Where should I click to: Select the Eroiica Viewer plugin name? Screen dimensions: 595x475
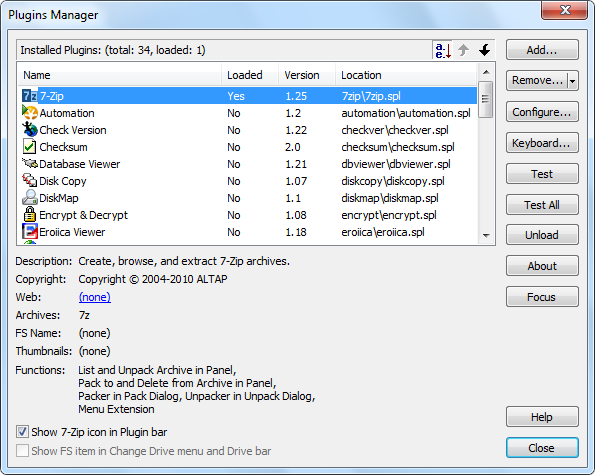pyautogui.click(x=72, y=232)
